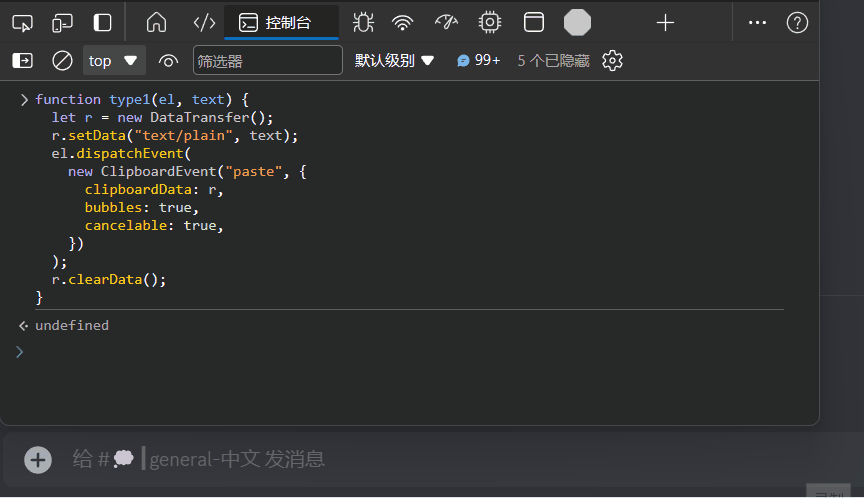Switch to the 控制台 tab
The height and width of the screenshot is (498, 864).
pyautogui.click(x=281, y=22)
